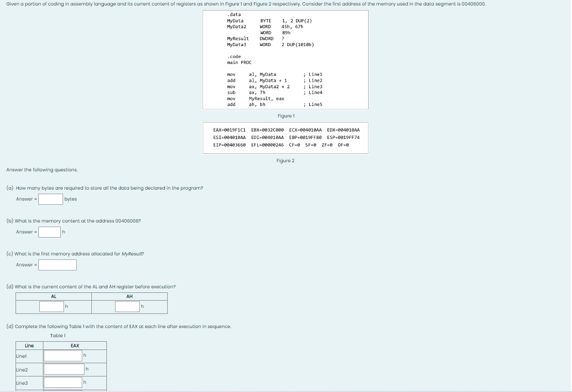Select the Figure 2 caption
This screenshot has height=392, width=572.
(285, 160)
